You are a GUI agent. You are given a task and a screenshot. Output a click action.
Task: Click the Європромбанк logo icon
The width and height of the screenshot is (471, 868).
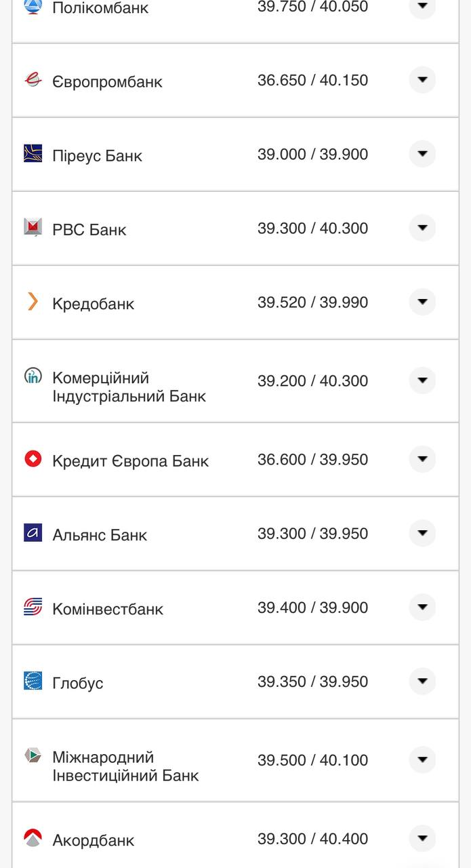[33, 80]
